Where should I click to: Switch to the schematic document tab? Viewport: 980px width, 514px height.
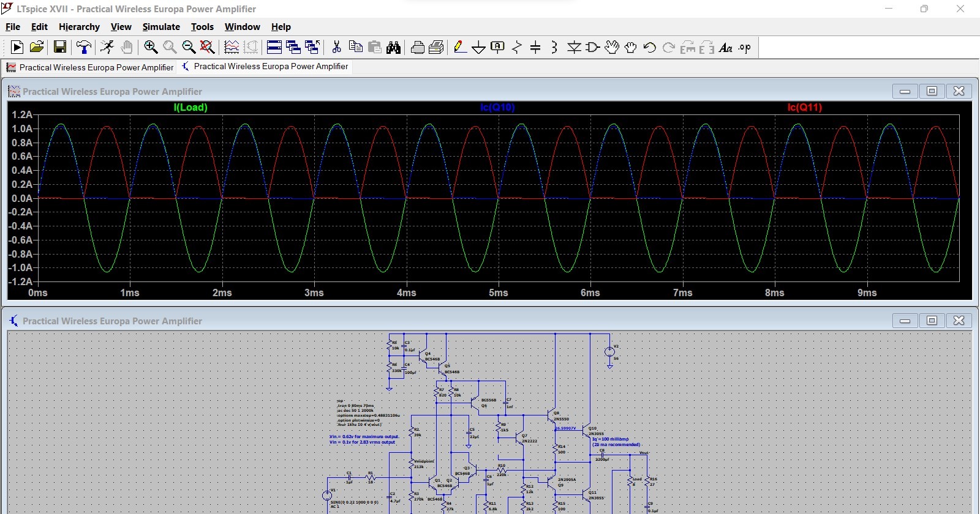tap(265, 67)
